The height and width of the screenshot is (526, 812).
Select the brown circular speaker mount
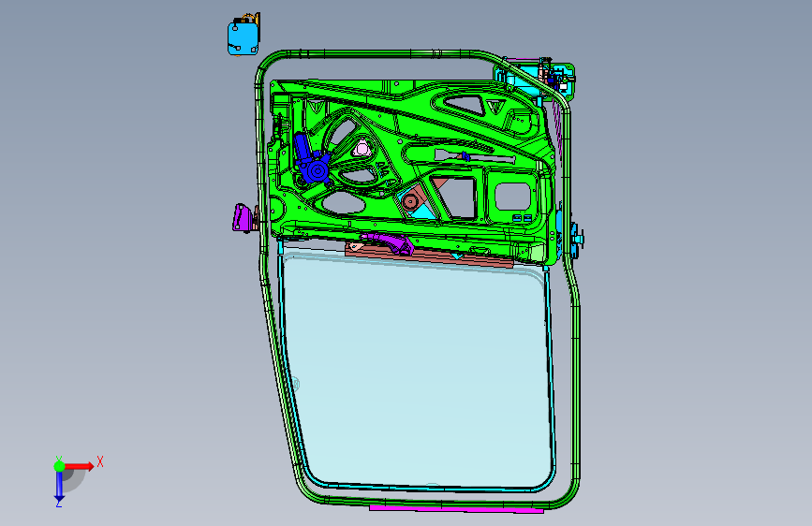[x=412, y=201]
